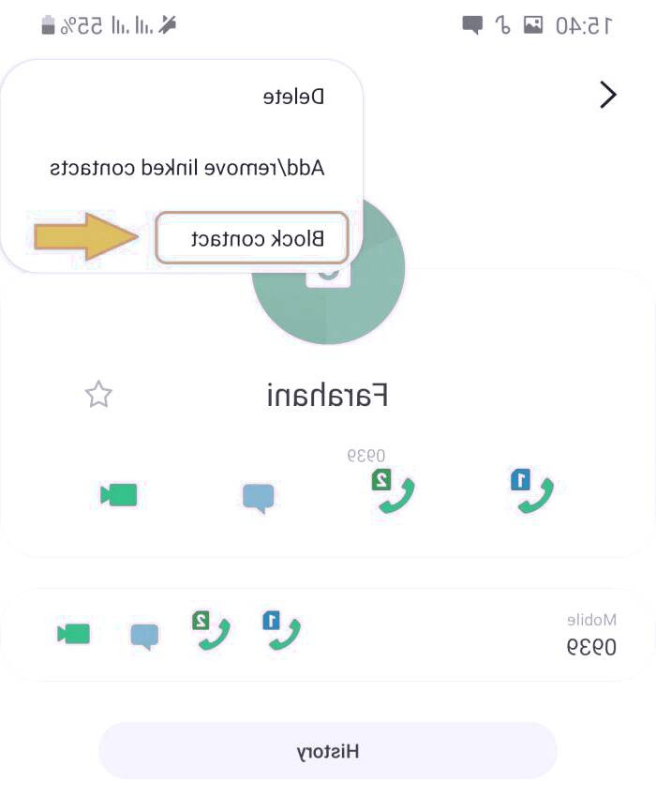Call SIM 2 in Mobile number row
The width and height of the screenshot is (656, 812).
click(211, 630)
